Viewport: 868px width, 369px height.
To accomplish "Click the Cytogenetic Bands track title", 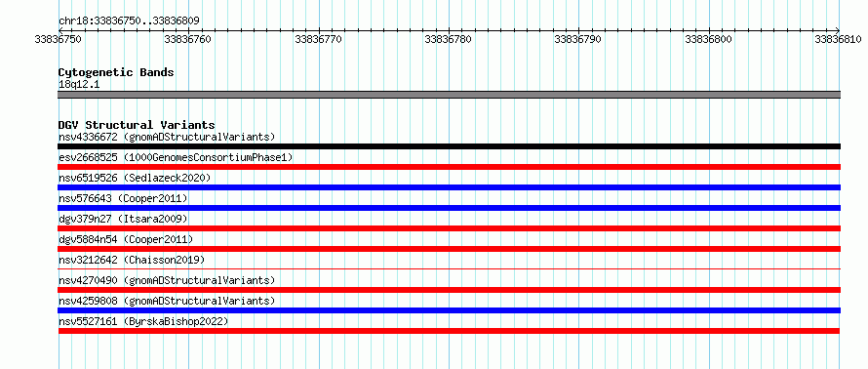I will [x=116, y=72].
